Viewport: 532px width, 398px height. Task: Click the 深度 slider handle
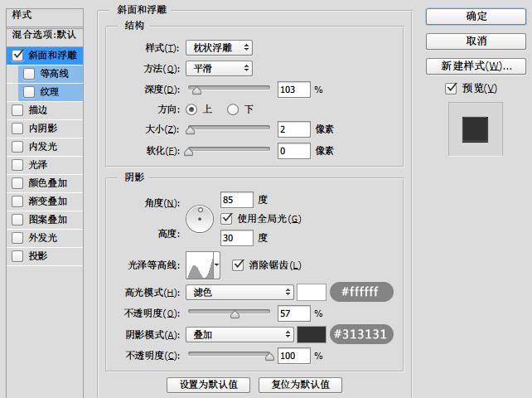196,90
